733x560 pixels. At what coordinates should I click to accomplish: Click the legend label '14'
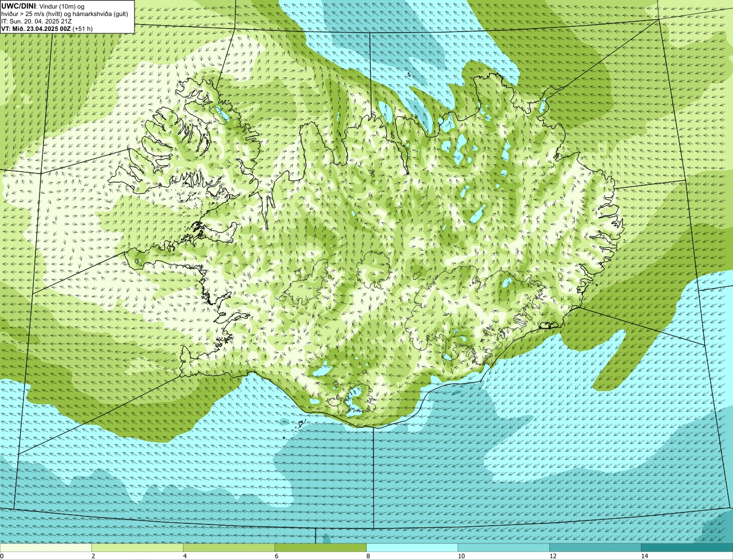point(644,556)
